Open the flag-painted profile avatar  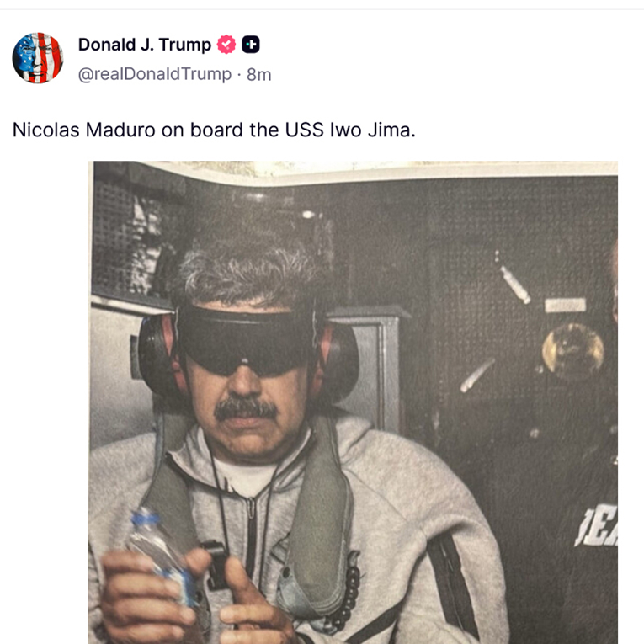(38, 58)
